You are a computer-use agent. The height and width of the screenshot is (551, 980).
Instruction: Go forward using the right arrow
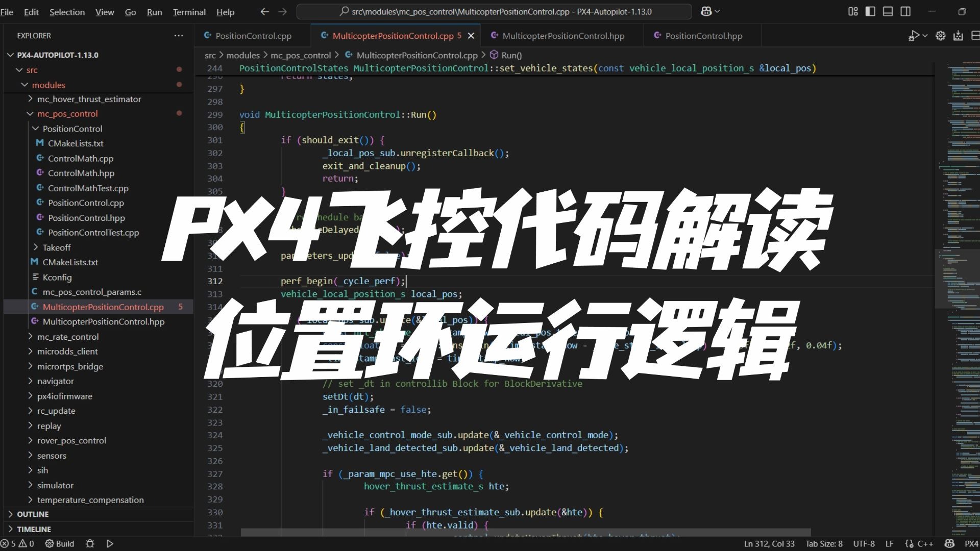coord(282,11)
